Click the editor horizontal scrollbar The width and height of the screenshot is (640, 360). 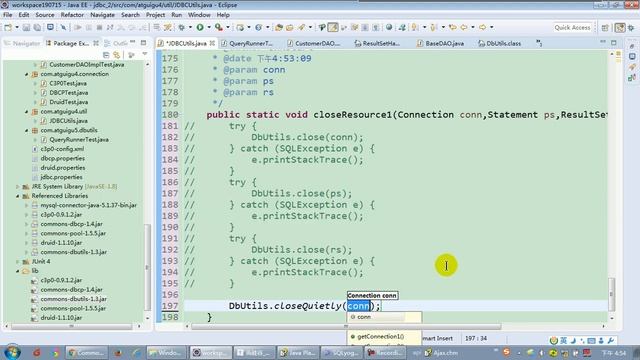(346, 327)
